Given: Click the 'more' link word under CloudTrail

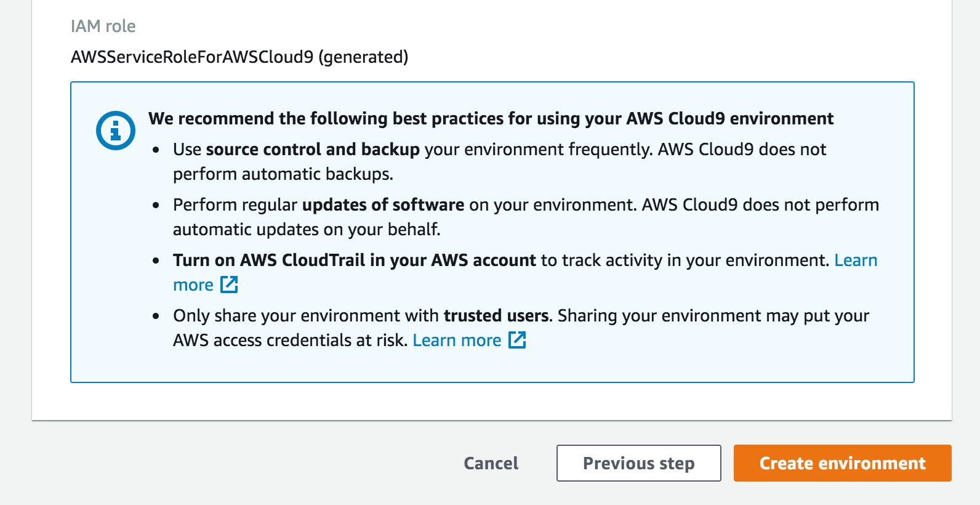Looking at the screenshot, I should coord(193,285).
